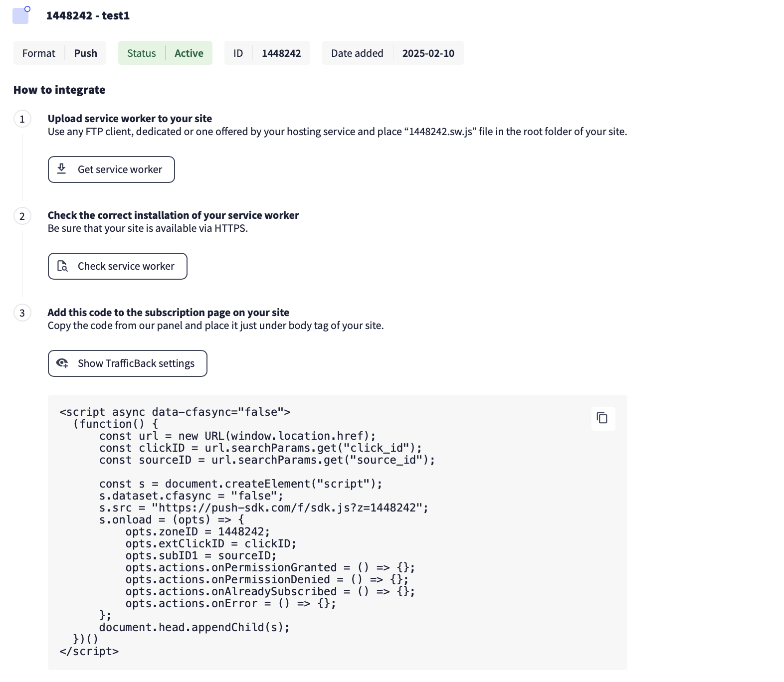Click the Date added 2025-02-10 badge
The width and height of the screenshot is (784, 682).
click(392, 53)
